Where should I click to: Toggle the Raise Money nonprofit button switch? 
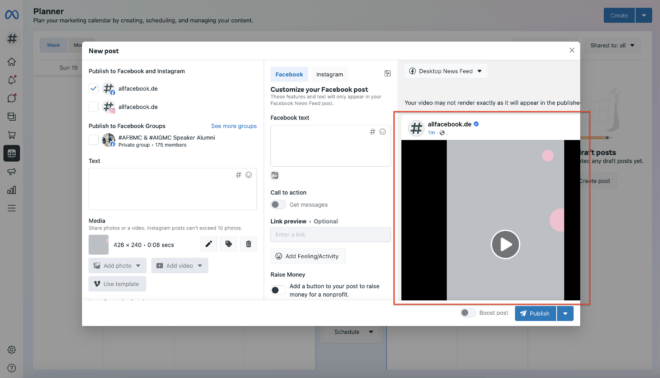click(277, 290)
